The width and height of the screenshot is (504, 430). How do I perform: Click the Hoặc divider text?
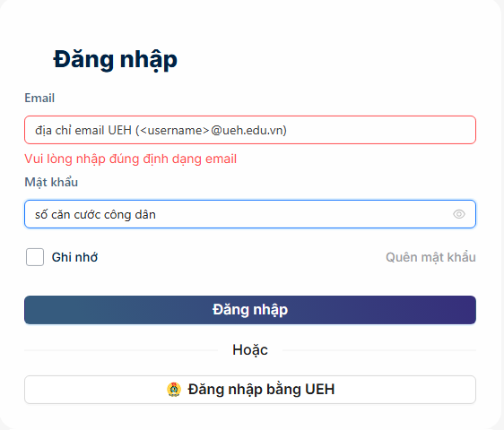pos(250,350)
